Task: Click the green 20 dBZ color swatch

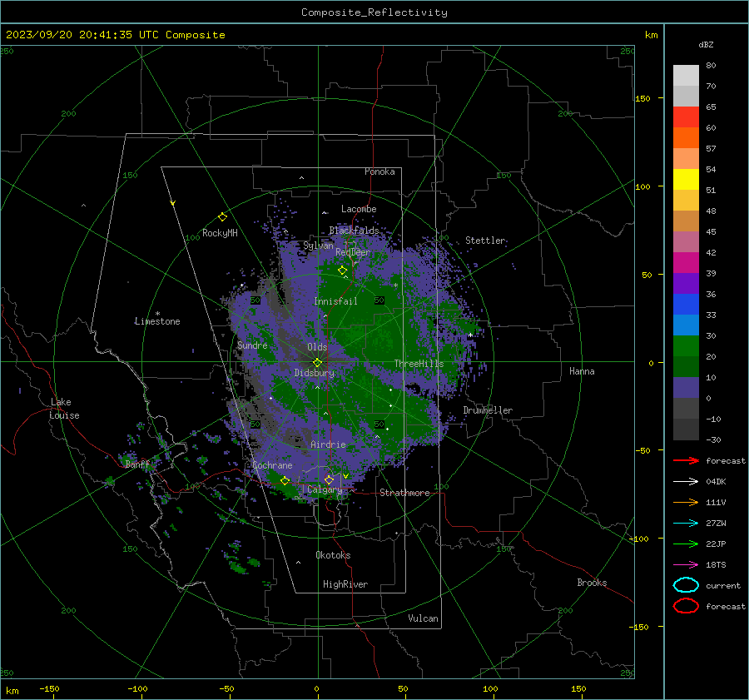Action: pos(686,346)
